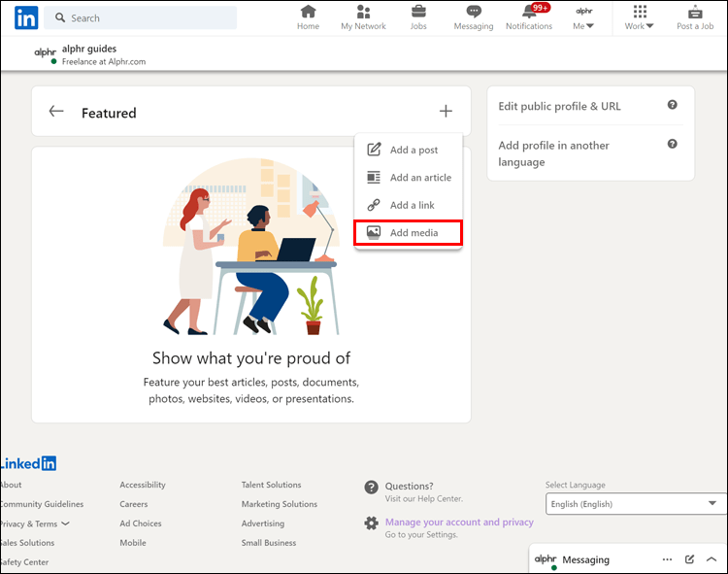Click the back arrow beside Featured
Image resolution: width=728 pixels, height=574 pixels.
click(56, 112)
